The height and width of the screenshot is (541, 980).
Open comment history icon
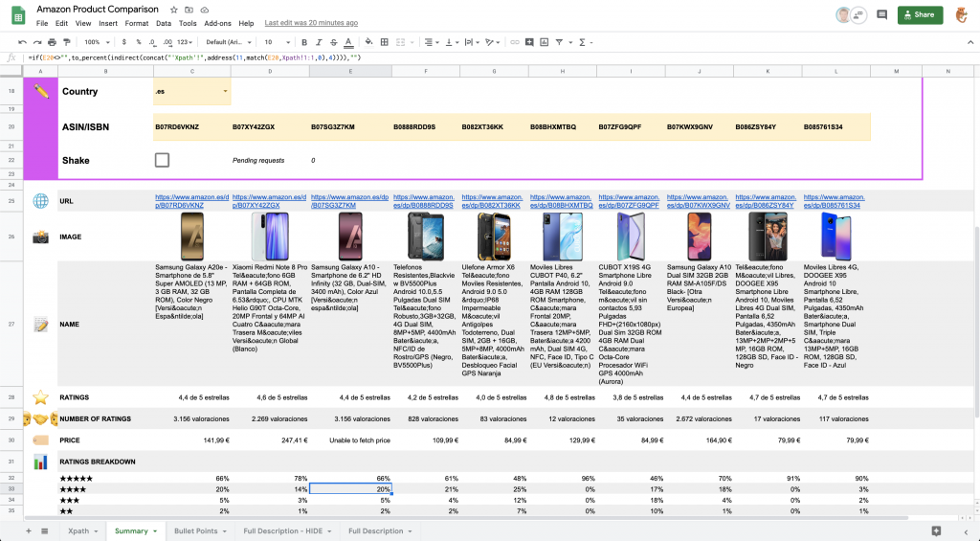(x=881, y=14)
